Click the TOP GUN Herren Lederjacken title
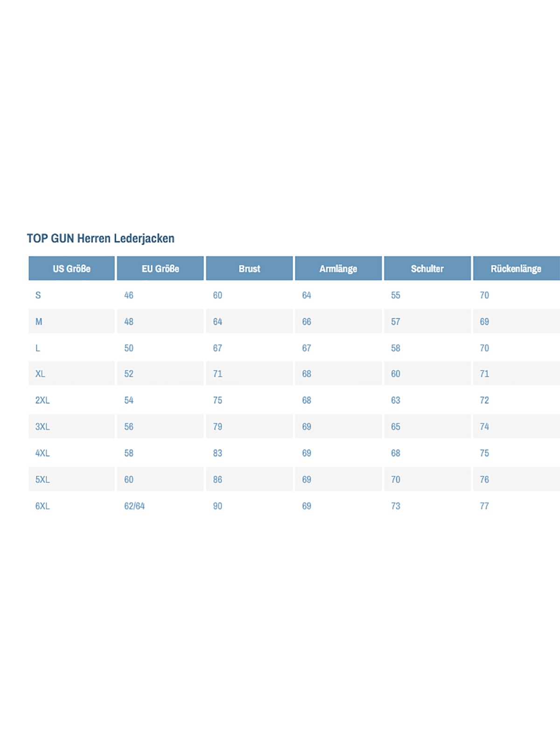The width and height of the screenshot is (560, 747). click(100, 238)
